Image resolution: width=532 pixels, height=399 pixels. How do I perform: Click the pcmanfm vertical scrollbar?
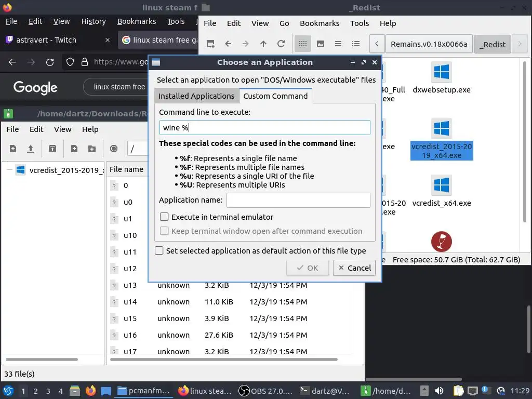point(525,142)
